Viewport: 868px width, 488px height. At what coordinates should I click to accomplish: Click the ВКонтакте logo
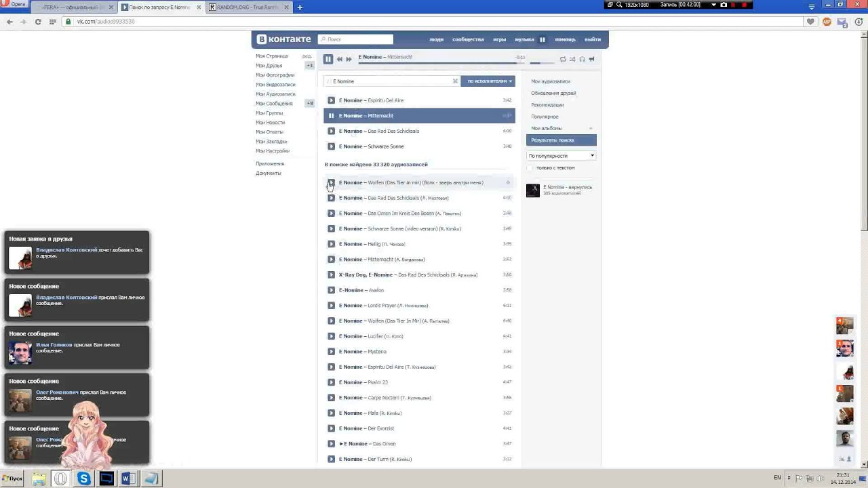pyautogui.click(x=284, y=39)
